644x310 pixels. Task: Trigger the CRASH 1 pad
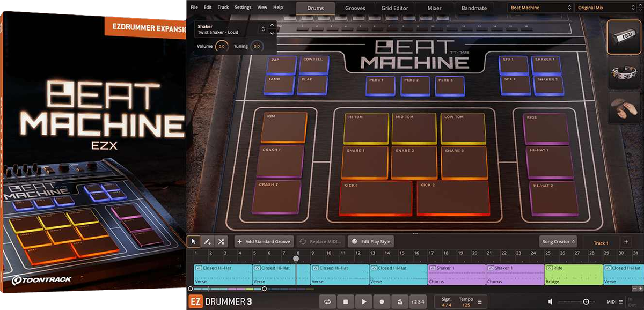click(x=281, y=161)
